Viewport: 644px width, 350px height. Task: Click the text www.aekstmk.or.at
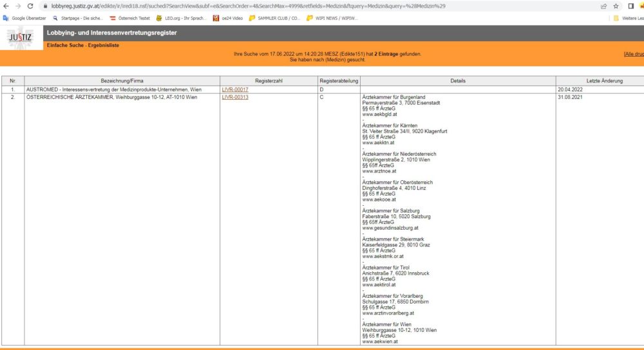[x=383, y=256]
